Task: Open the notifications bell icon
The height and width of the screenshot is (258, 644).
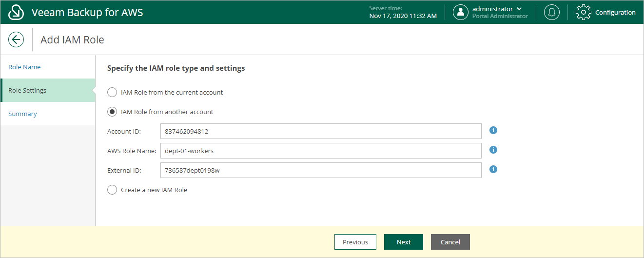Action: [552, 12]
